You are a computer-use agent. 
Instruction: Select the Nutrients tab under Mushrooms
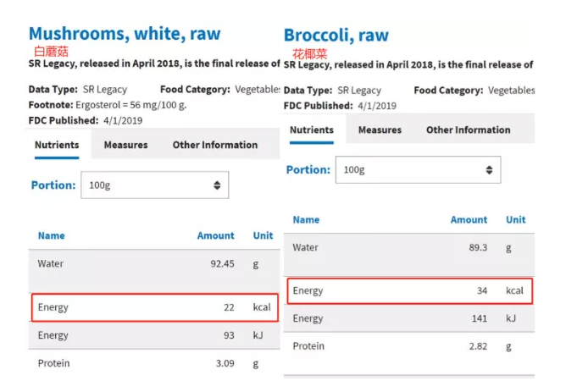(x=57, y=145)
